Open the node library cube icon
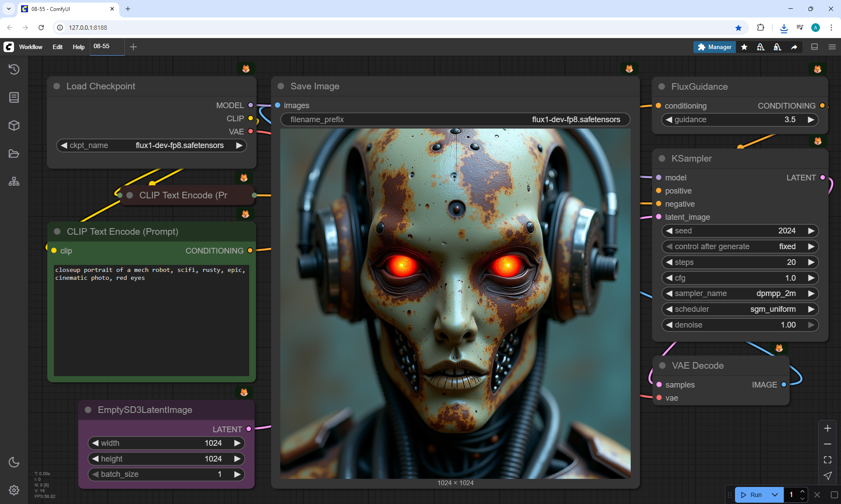Screen dimensions: 841x504 pyautogui.click(x=14, y=125)
